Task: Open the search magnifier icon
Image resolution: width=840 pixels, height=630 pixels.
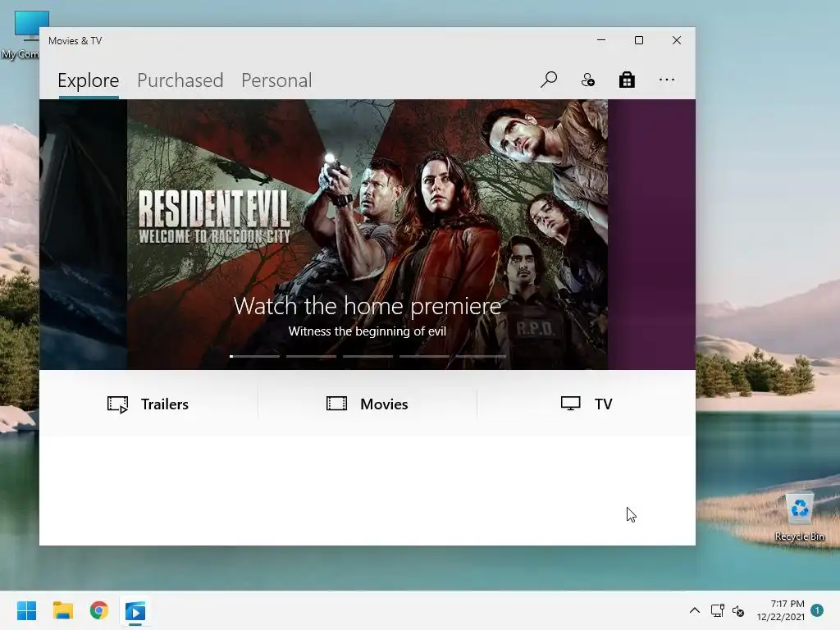Action: coord(549,80)
